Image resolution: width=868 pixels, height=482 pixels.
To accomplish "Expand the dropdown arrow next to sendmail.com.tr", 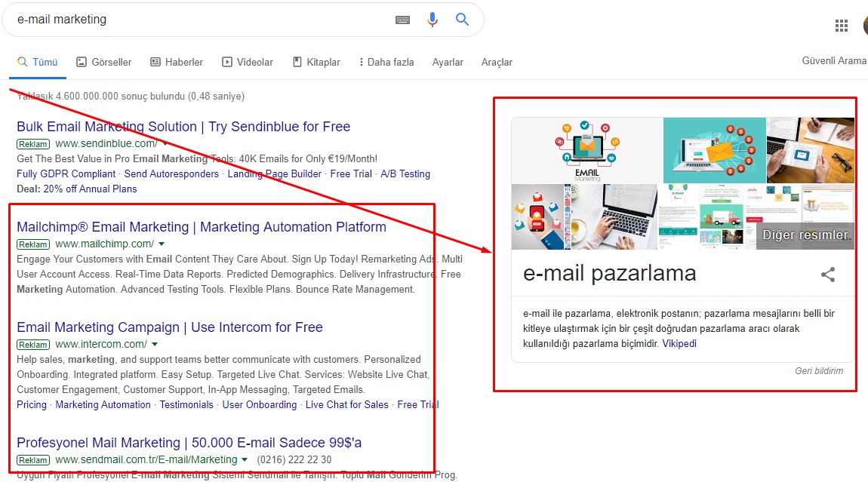I will (245, 459).
